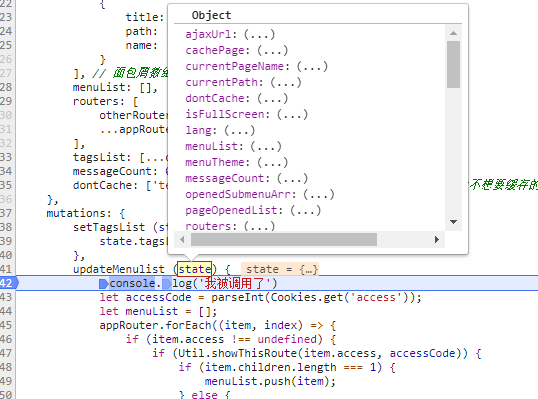Expand the lang property value
Image resolution: width=538 pixels, height=399 pixels.
point(239,130)
